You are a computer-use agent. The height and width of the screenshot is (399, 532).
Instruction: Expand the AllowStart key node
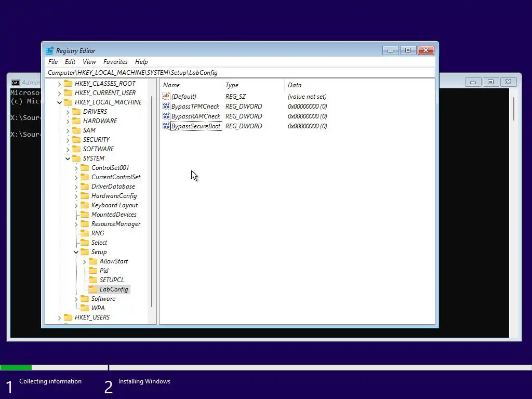[85, 262]
